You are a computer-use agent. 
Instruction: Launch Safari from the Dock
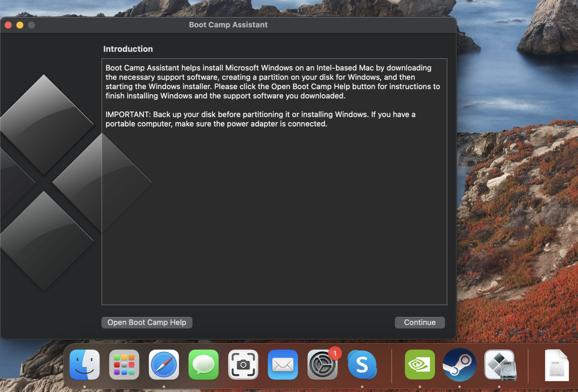(x=164, y=365)
